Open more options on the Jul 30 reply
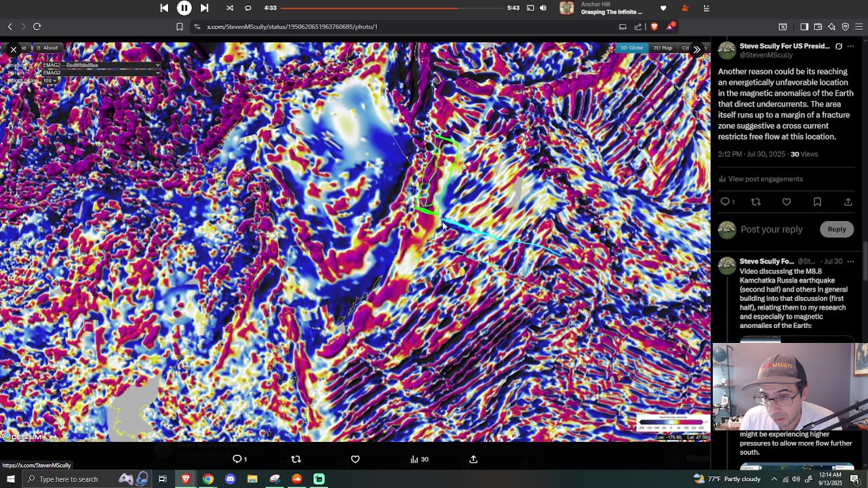Image resolution: width=868 pixels, height=488 pixels. [850, 262]
